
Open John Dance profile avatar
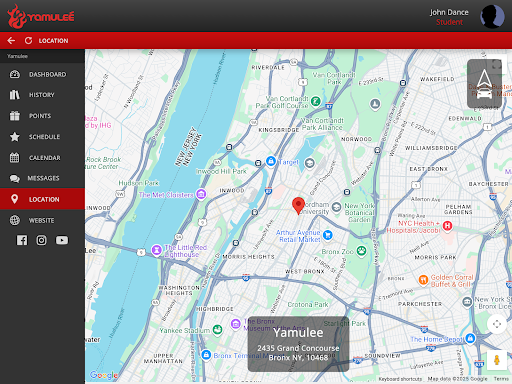click(492, 16)
